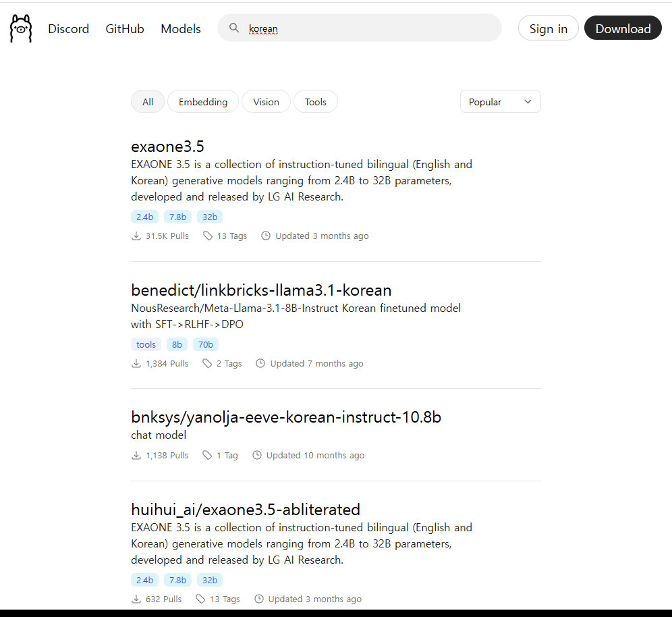Image resolution: width=672 pixels, height=617 pixels.
Task: Click the 1,138 Pulls text
Action: coord(167,456)
